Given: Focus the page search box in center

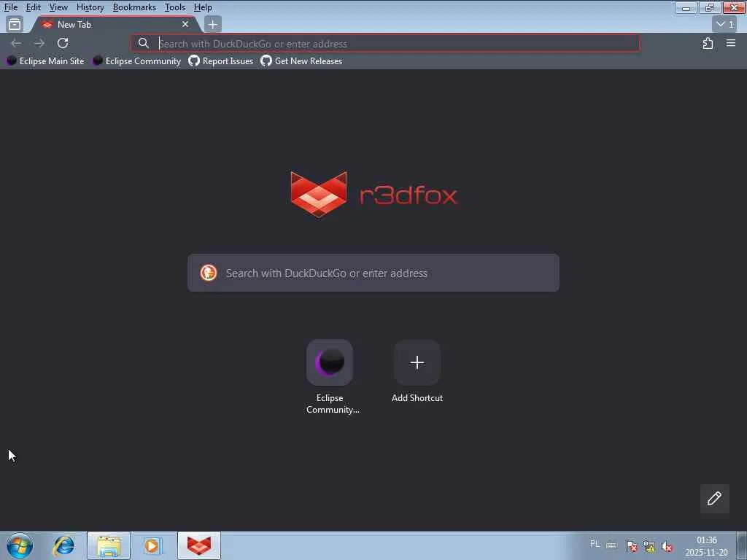Looking at the screenshot, I should (x=373, y=273).
